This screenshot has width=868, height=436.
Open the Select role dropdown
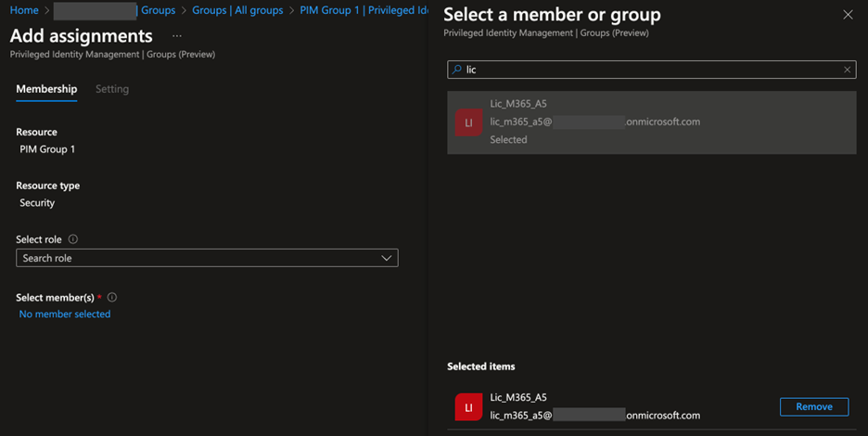coord(207,258)
